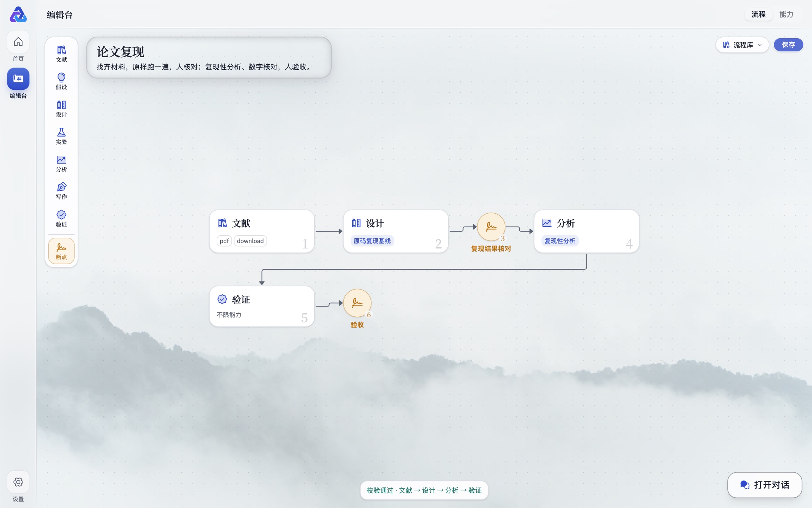Screen dimensions: 812x508
Task: Click the 保存 button
Action: click(x=788, y=45)
